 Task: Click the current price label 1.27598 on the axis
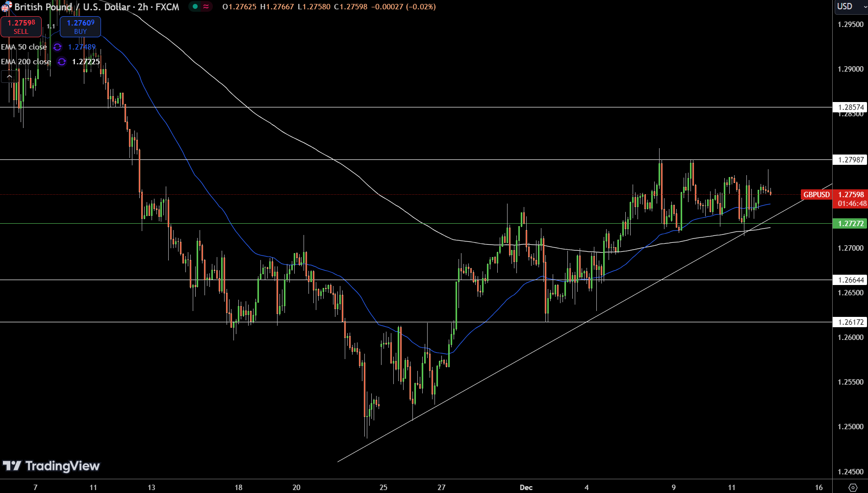851,195
